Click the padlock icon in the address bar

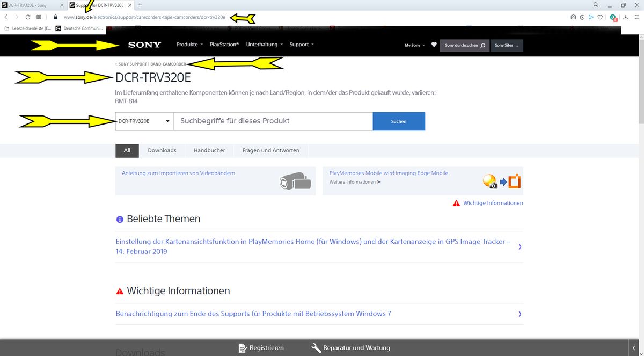coord(55,17)
